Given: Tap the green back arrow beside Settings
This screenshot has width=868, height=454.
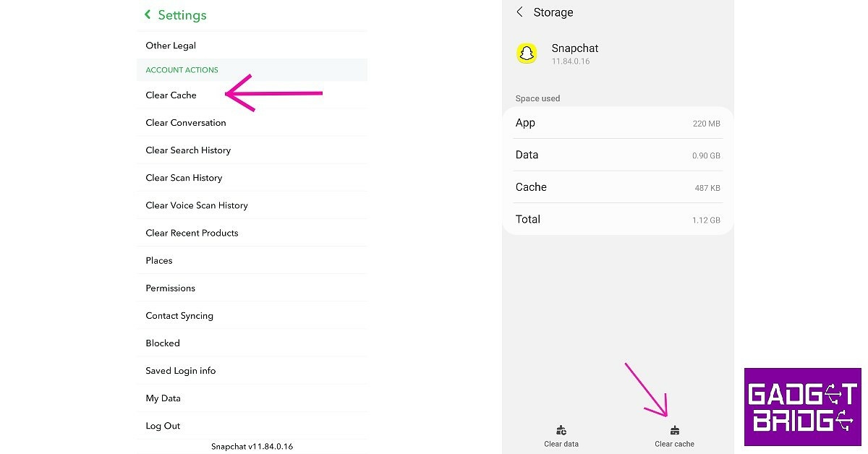Looking at the screenshot, I should 148,14.
